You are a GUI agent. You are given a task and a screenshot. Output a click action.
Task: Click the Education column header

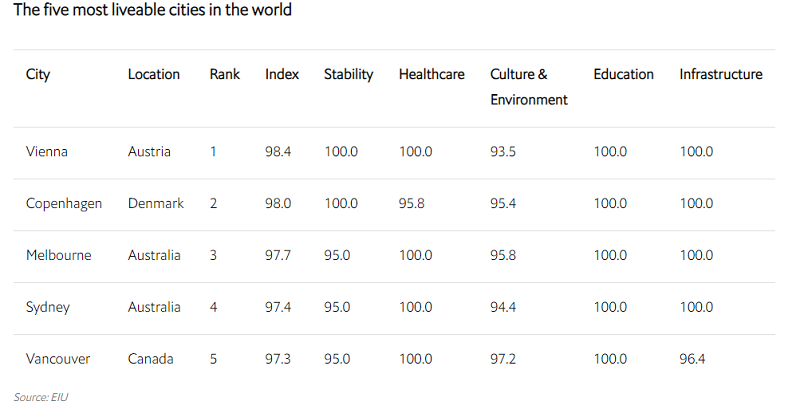tap(623, 74)
